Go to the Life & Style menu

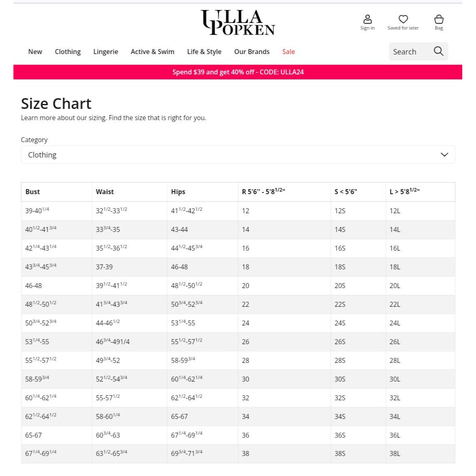204,52
